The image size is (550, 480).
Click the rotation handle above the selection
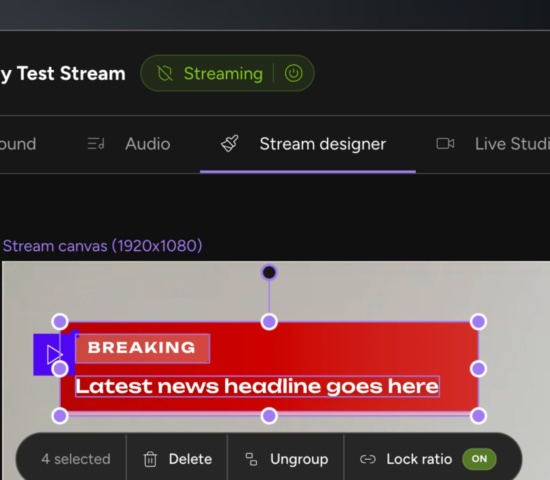tap(269, 272)
